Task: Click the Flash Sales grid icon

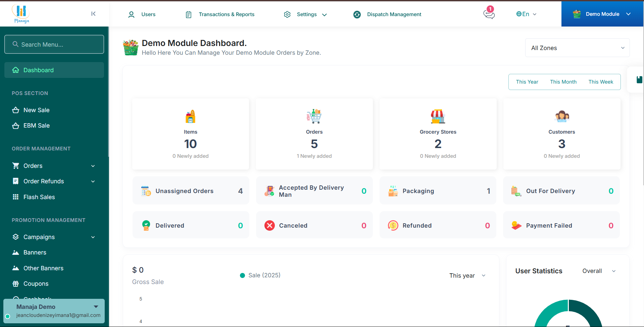Action: (16, 197)
